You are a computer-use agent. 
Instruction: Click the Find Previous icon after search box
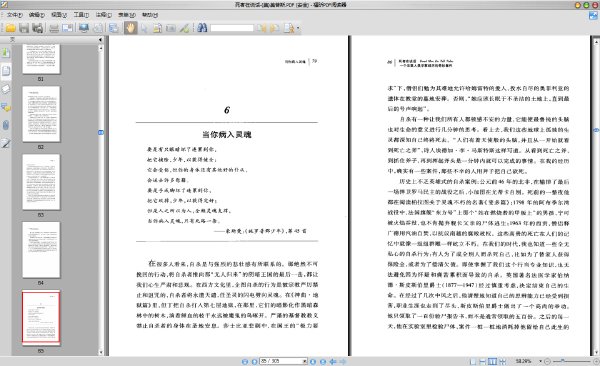click(262, 28)
